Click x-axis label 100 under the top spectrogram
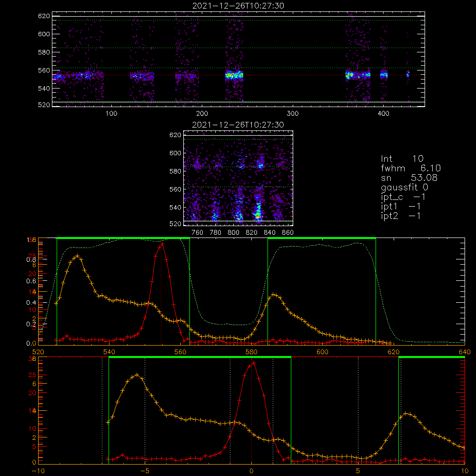476x476 pixels. 111,114
